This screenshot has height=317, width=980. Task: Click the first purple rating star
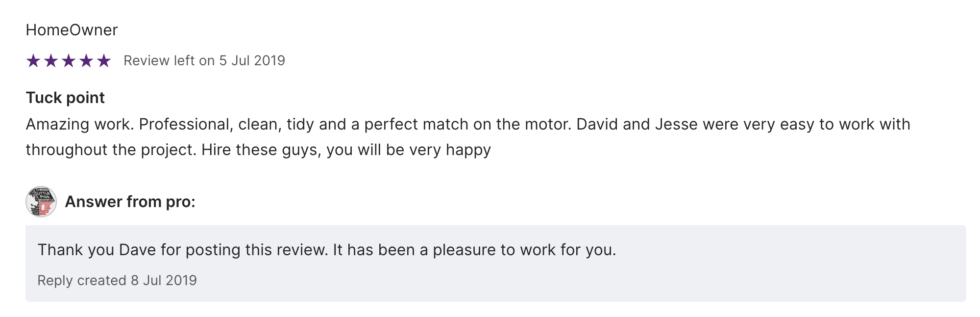point(33,61)
